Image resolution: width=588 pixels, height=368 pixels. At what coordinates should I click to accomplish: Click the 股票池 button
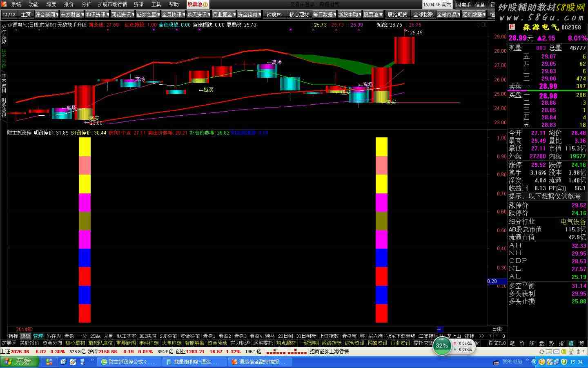(x=198, y=4)
